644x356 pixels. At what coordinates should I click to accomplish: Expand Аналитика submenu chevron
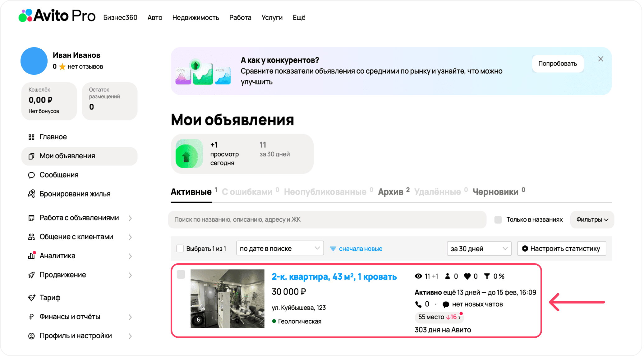130,256
